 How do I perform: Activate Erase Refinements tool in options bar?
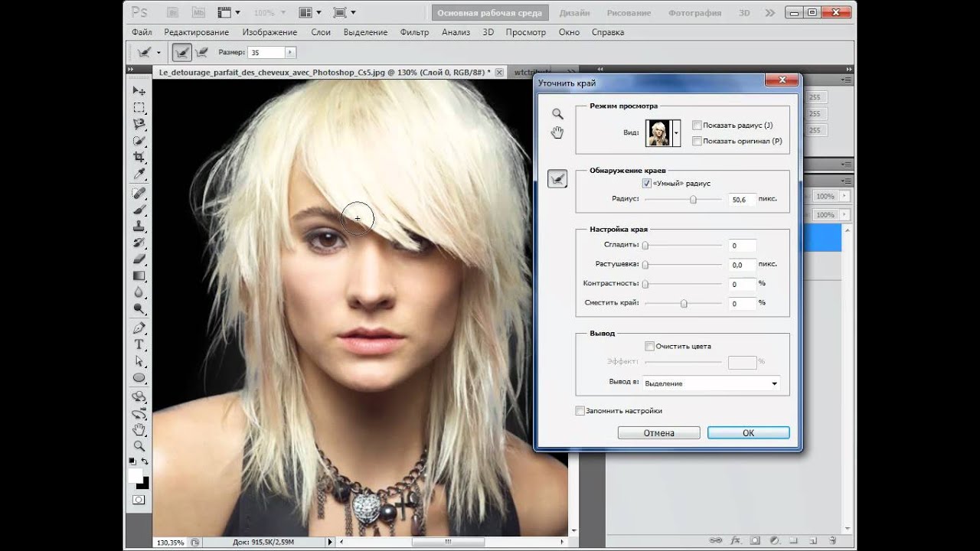click(x=202, y=52)
